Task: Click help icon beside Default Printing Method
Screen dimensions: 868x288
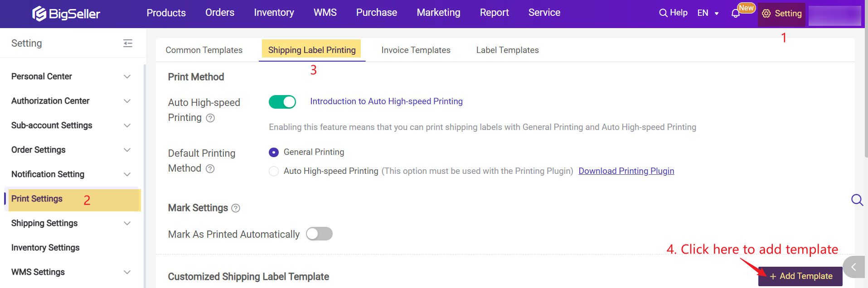Action: 210,169
